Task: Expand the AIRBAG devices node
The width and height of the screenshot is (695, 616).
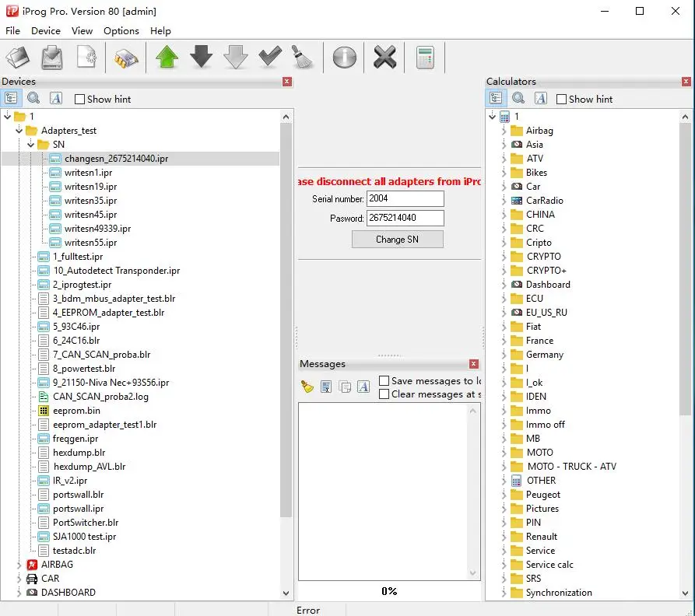Action: click(19, 565)
